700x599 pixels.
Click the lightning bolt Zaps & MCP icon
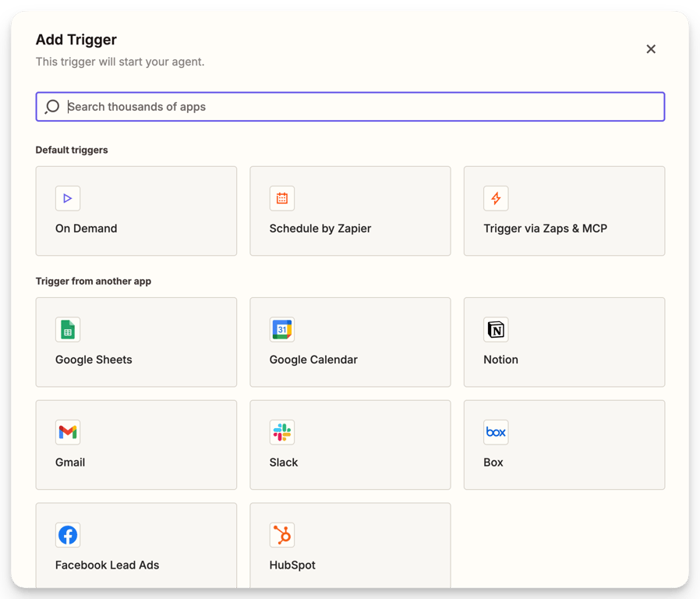tap(496, 198)
